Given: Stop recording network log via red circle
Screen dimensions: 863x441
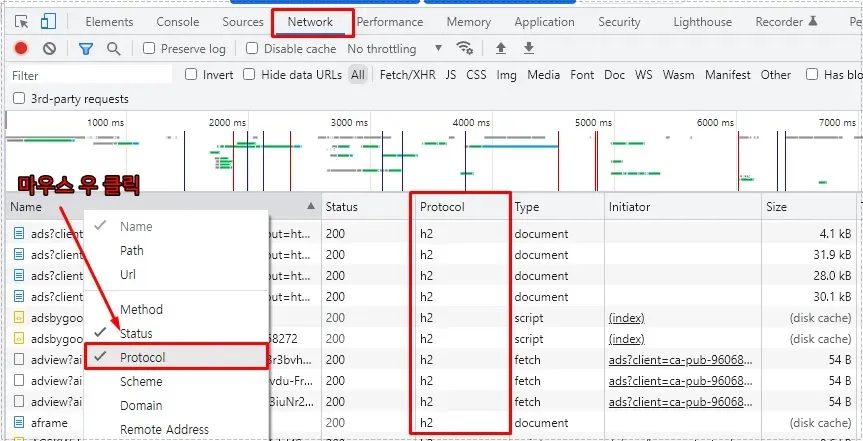Looking at the screenshot, I should [x=21, y=48].
